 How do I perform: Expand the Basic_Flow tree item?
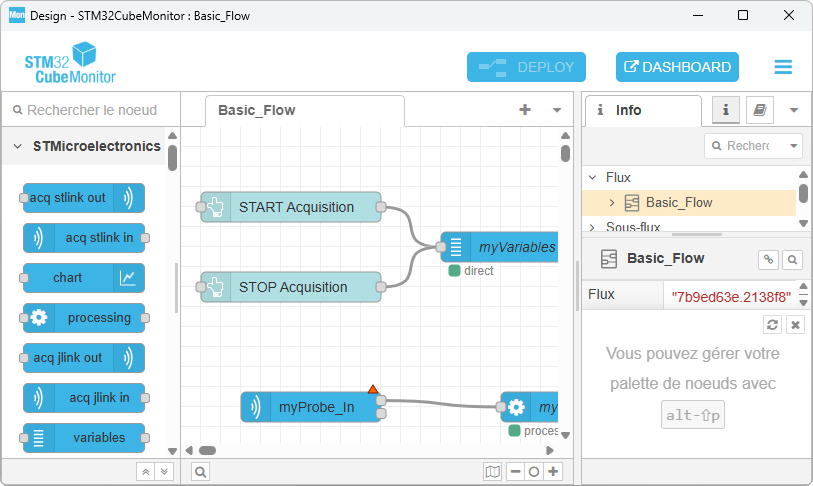612,203
